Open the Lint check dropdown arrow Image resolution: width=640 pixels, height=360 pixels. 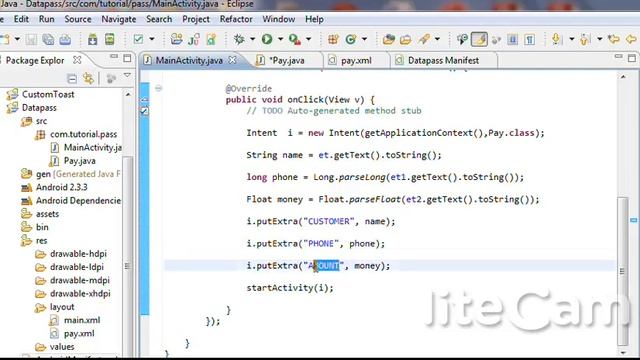152,40
